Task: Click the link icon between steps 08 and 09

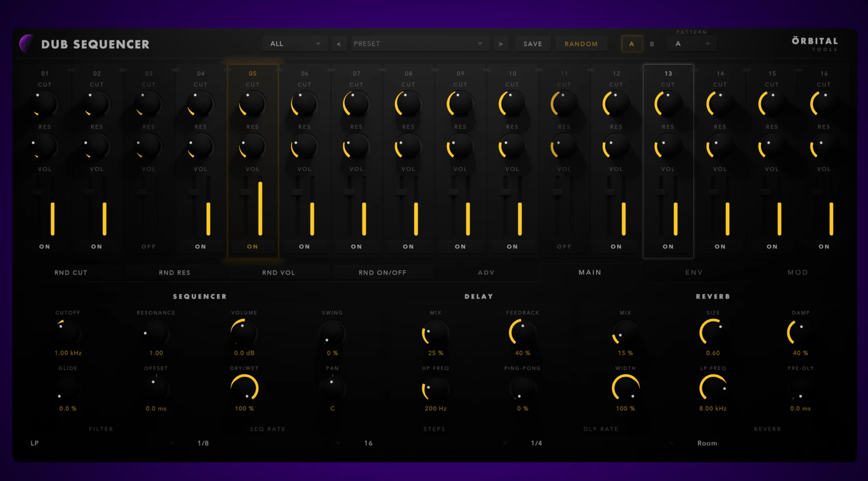Action: [x=435, y=70]
